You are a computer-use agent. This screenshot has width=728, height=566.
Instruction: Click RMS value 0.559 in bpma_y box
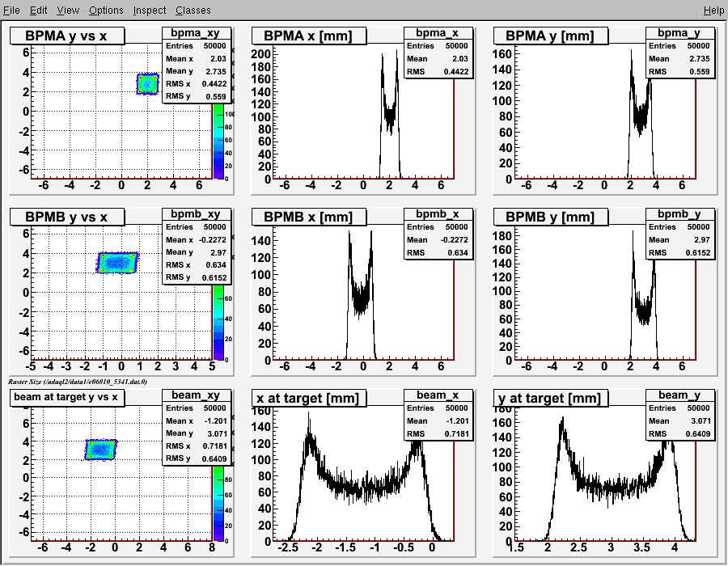tap(700, 72)
